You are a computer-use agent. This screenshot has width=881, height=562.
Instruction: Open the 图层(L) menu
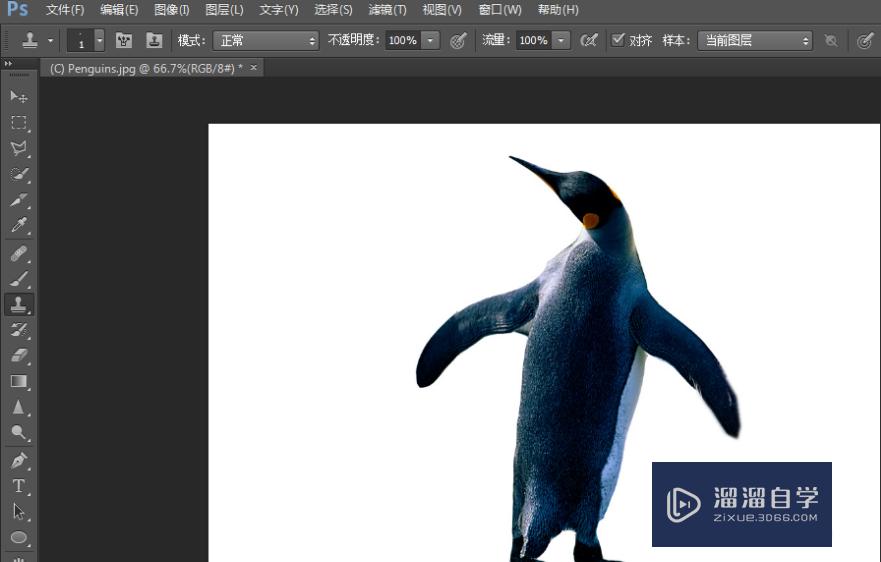coord(224,10)
